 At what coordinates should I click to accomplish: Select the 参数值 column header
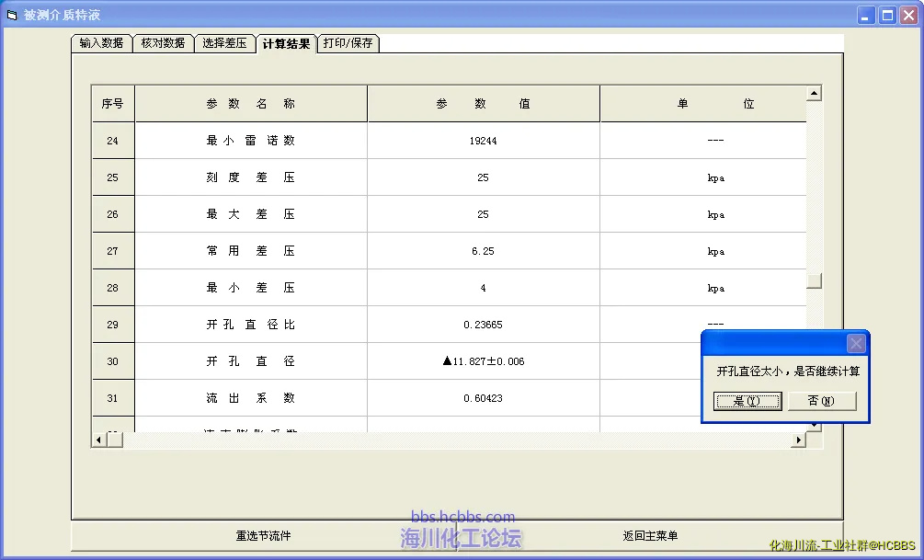point(483,104)
